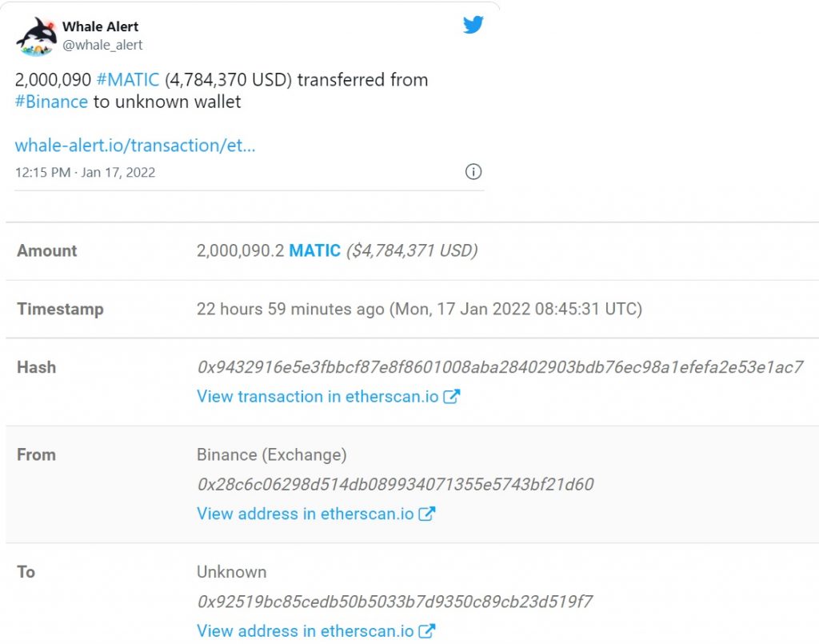This screenshot has width=819, height=644.
Task: Click the Amount row label
Action: [x=47, y=250]
